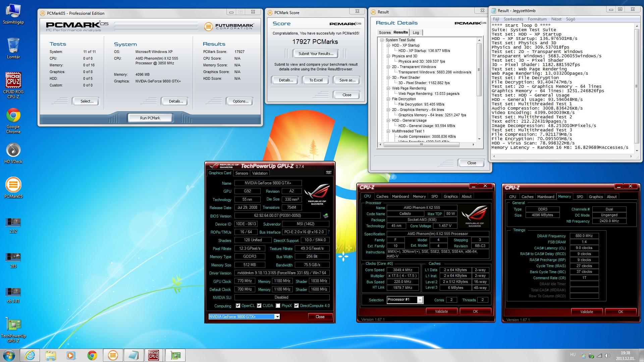Open the Szerkesztés menu in Notepad
This screenshot has width=644, height=362.
513,19
